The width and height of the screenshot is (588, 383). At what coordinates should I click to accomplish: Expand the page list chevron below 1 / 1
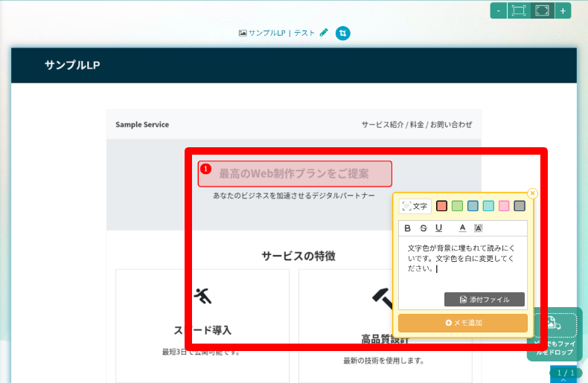point(563,380)
